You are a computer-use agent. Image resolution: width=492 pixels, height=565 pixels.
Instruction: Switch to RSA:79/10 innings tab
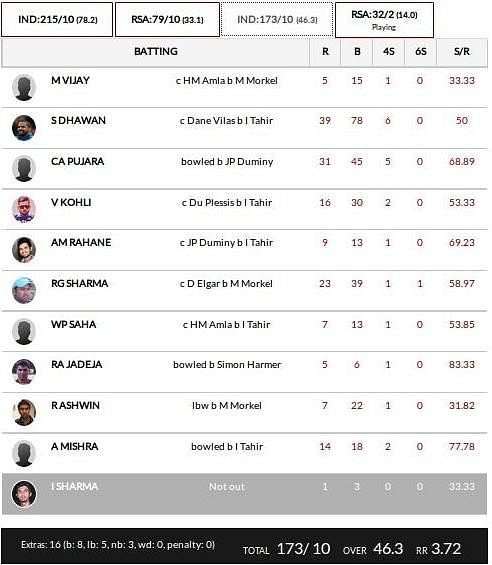(x=167, y=19)
